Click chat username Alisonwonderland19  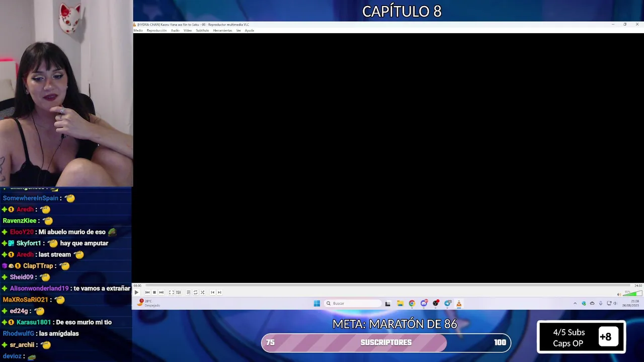coord(39,289)
